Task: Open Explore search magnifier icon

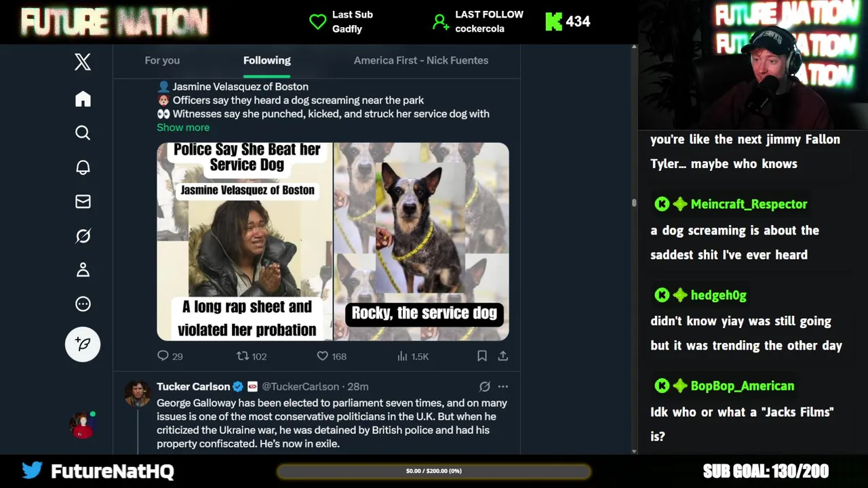Action: point(83,133)
